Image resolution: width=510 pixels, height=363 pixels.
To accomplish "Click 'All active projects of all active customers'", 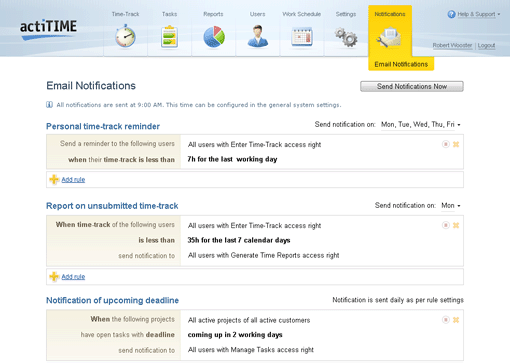I will 249,320.
